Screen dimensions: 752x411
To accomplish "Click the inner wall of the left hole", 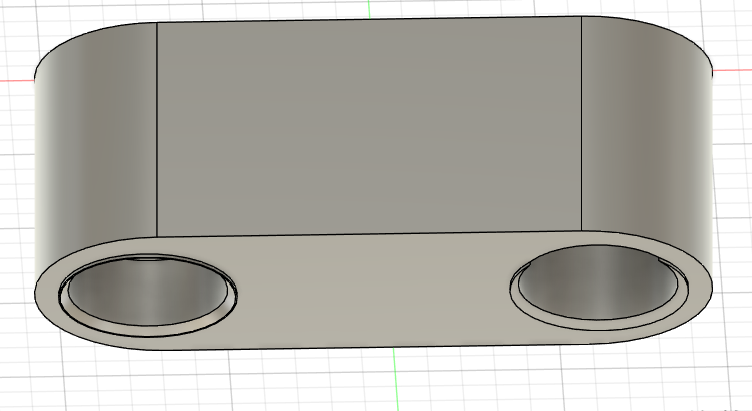I will pyautogui.click(x=150, y=290).
